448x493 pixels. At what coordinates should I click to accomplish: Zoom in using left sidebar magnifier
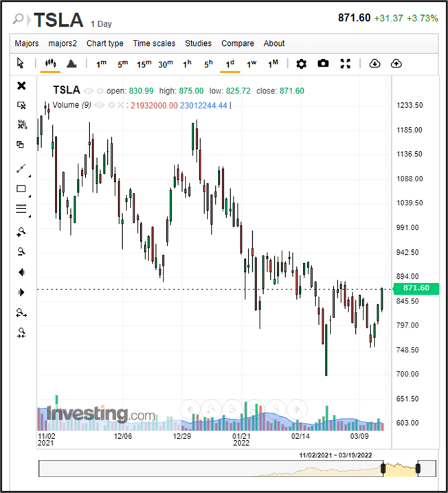[21, 232]
